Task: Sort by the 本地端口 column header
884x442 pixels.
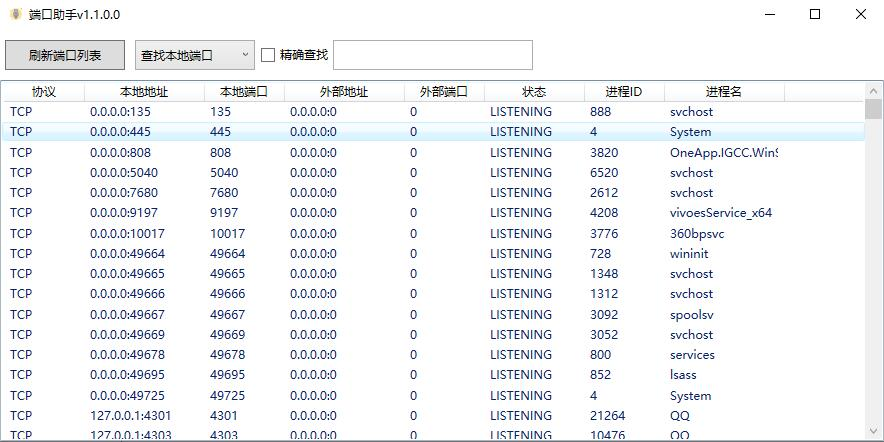Action: click(244, 92)
